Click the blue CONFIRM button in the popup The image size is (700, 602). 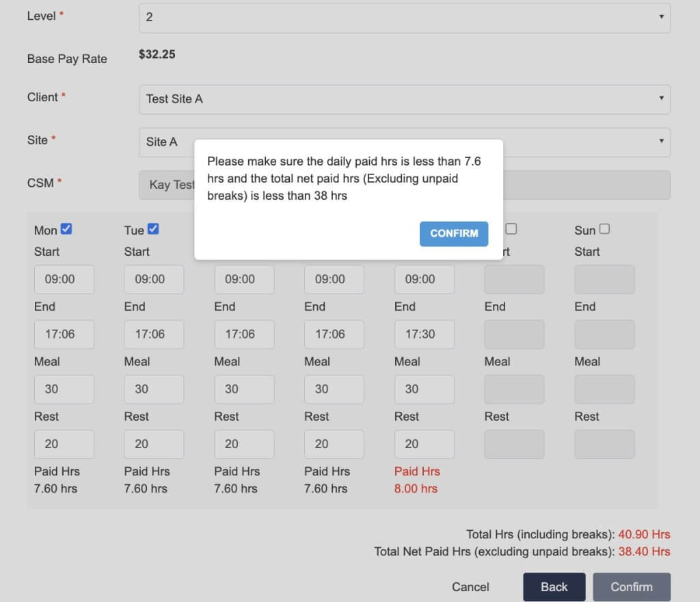click(x=454, y=233)
